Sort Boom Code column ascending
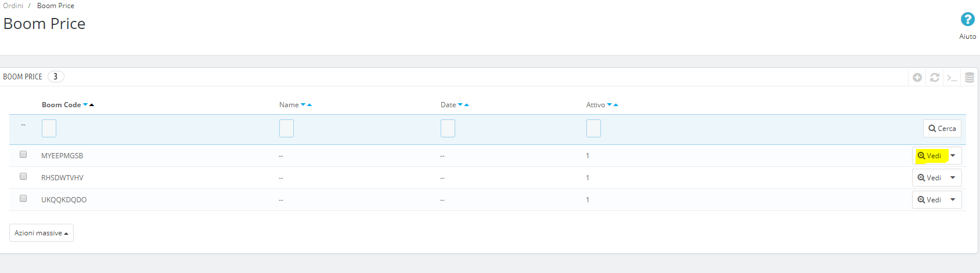 point(92,105)
